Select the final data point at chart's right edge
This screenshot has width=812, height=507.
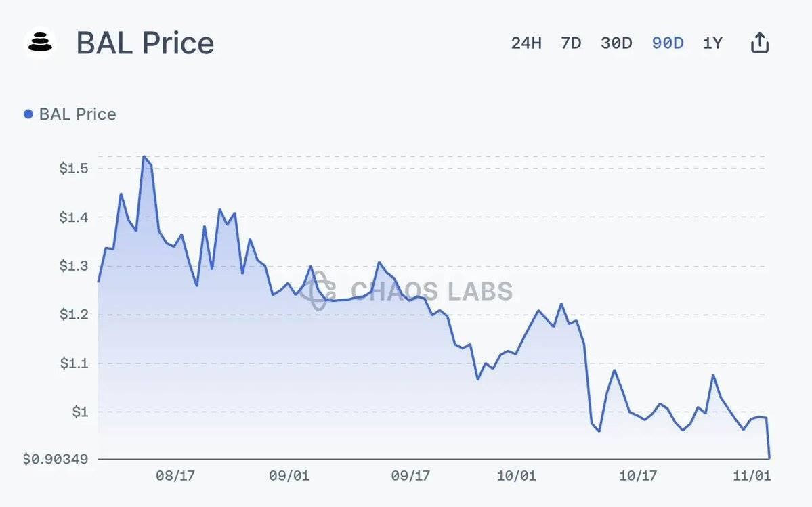pos(771,455)
